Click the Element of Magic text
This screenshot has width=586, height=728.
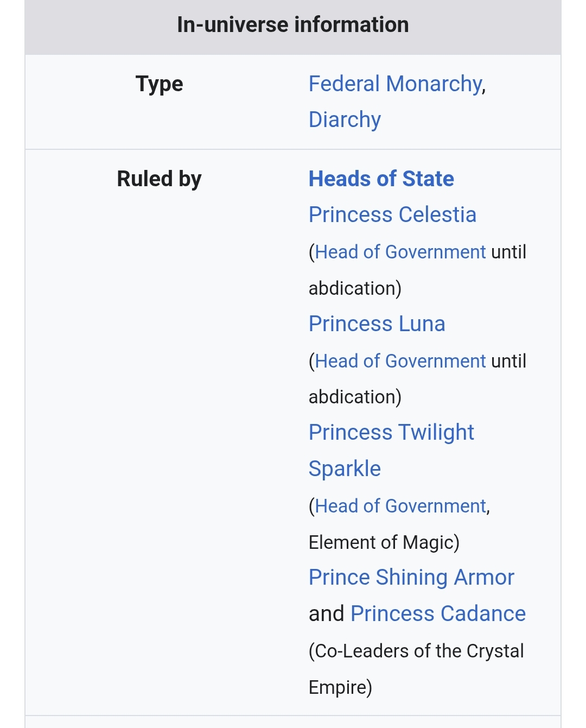384,542
